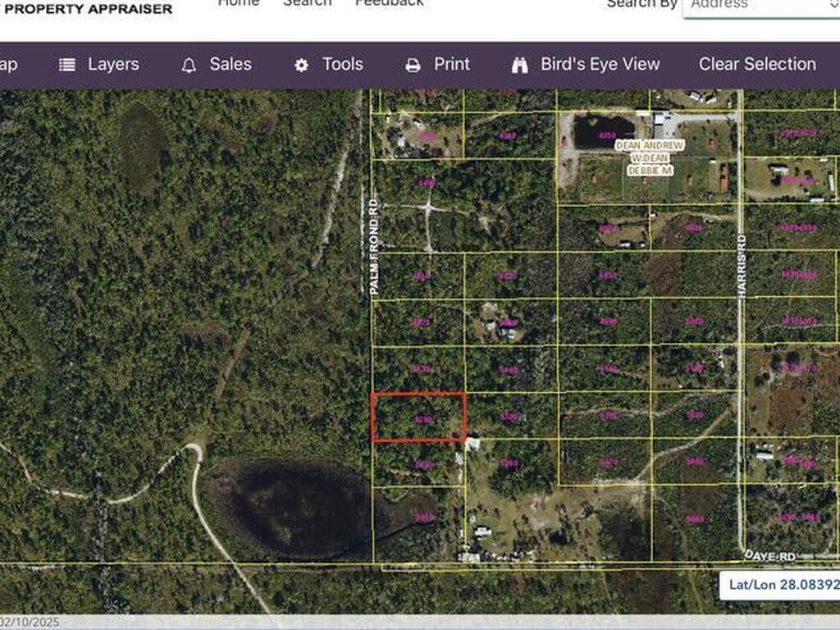
Task: Click the Print printer icon
Action: [x=413, y=66]
